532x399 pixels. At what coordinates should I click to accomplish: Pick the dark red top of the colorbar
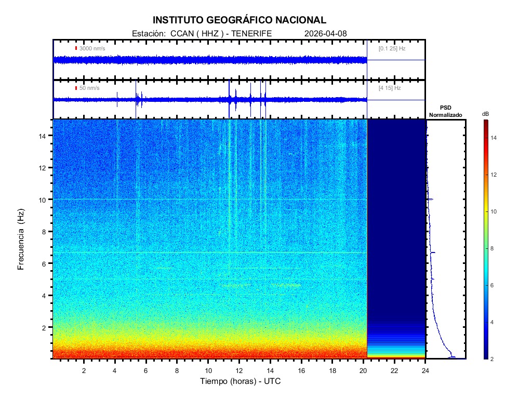[485, 123]
